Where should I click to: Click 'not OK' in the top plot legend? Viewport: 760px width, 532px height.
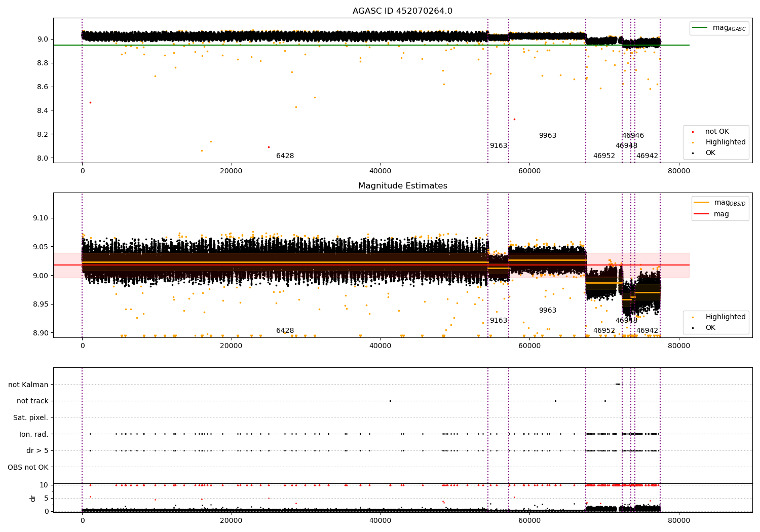[716, 132]
